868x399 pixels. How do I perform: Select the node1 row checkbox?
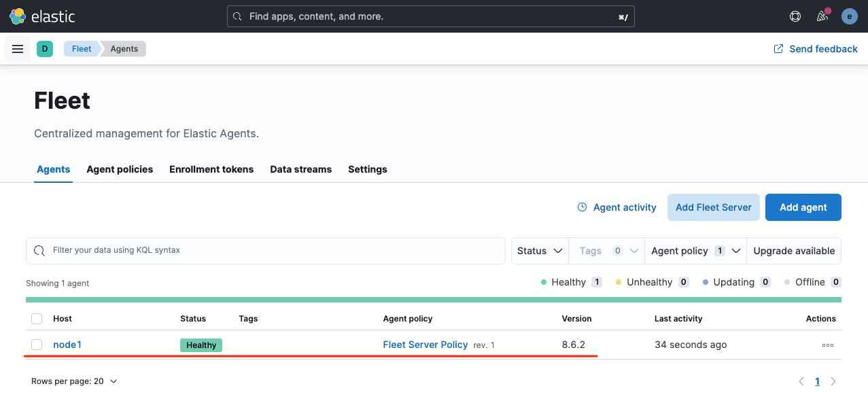[x=37, y=345]
